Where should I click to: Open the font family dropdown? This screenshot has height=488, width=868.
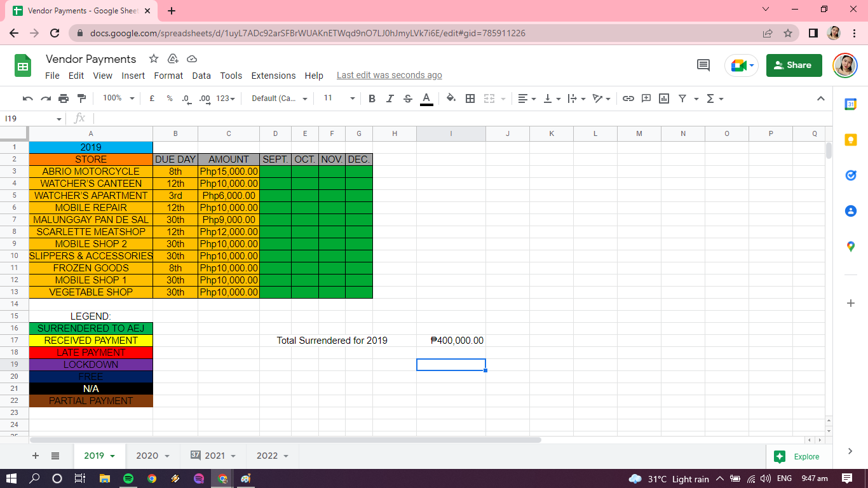click(280, 98)
